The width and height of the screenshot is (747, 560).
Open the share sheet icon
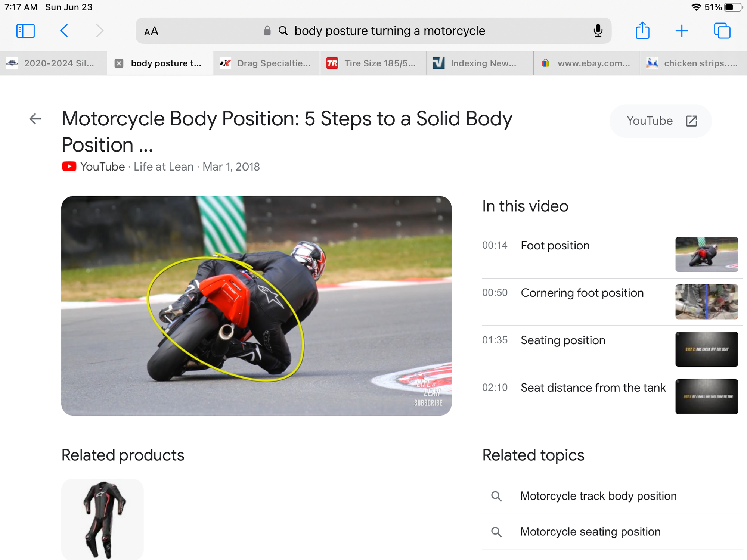coord(642,31)
